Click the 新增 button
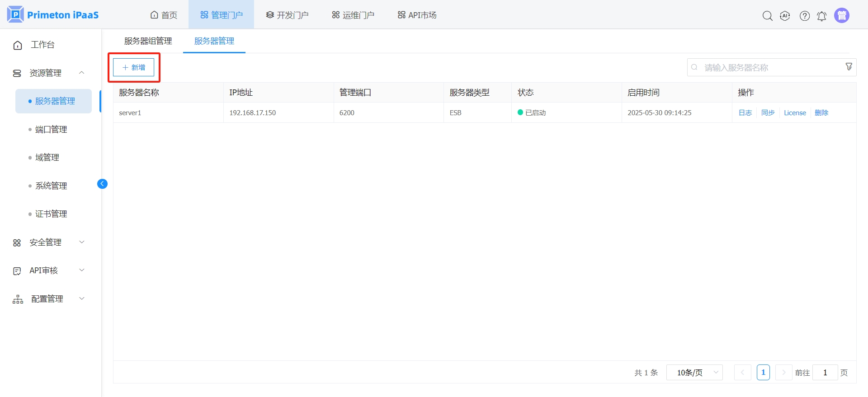 click(x=134, y=67)
